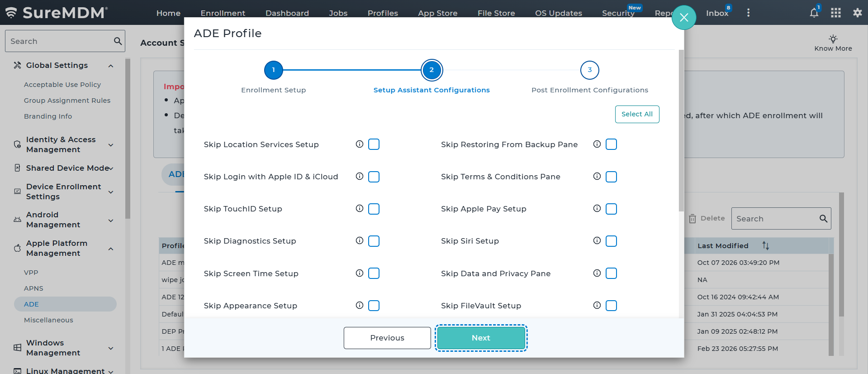This screenshot has width=868, height=374.
Task: Click the ADE Profile dialog scrollbar
Action: pos(681,130)
